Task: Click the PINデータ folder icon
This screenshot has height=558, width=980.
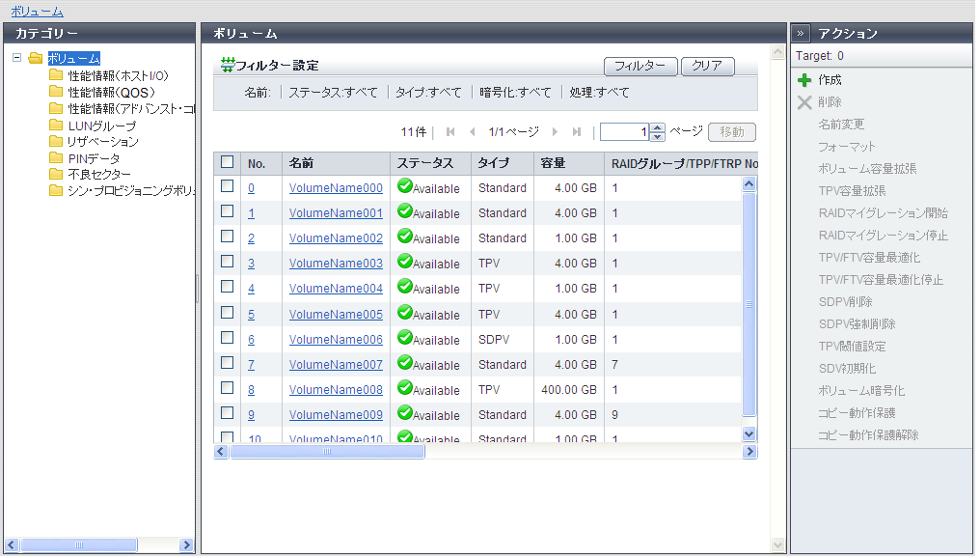Action: [56, 158]
